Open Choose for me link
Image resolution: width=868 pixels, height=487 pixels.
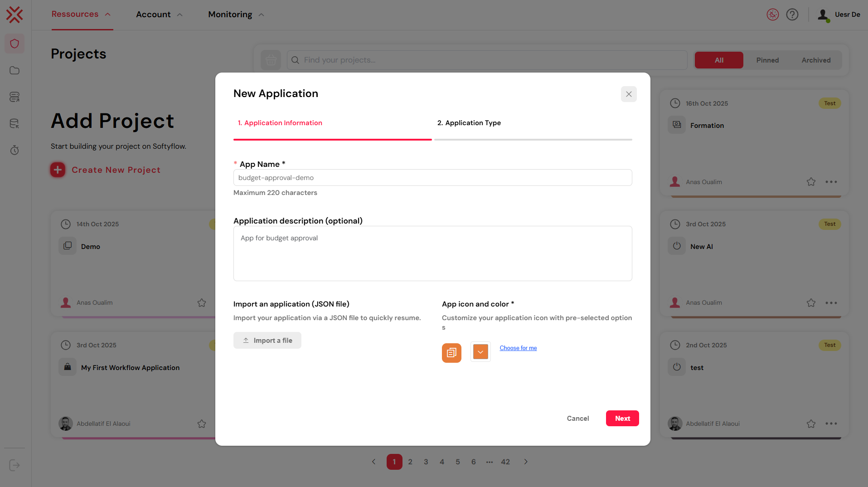click(518, 348)
